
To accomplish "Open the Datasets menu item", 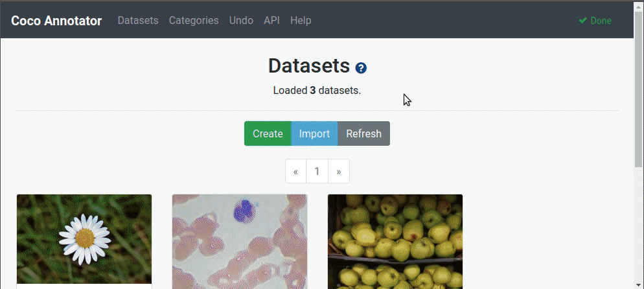I will (138, 21).
